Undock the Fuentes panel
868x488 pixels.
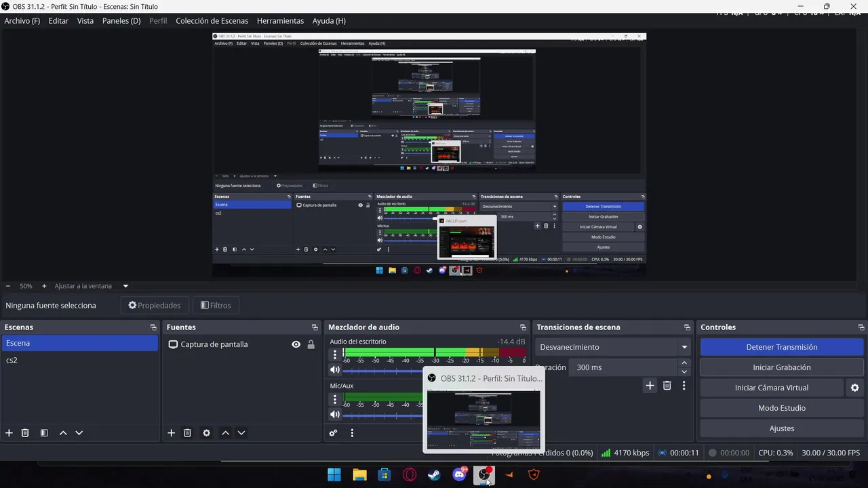(315, 327)
